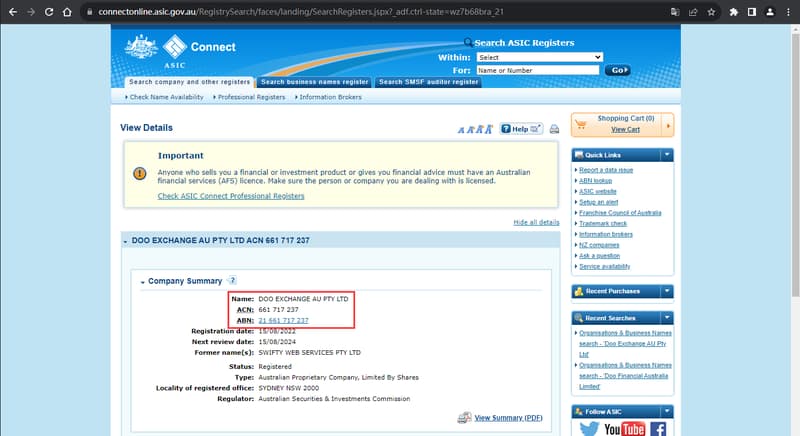Open the YouTube icon under Follow ASIC
This screenshot has width=800, height=436.
[624, 428]
